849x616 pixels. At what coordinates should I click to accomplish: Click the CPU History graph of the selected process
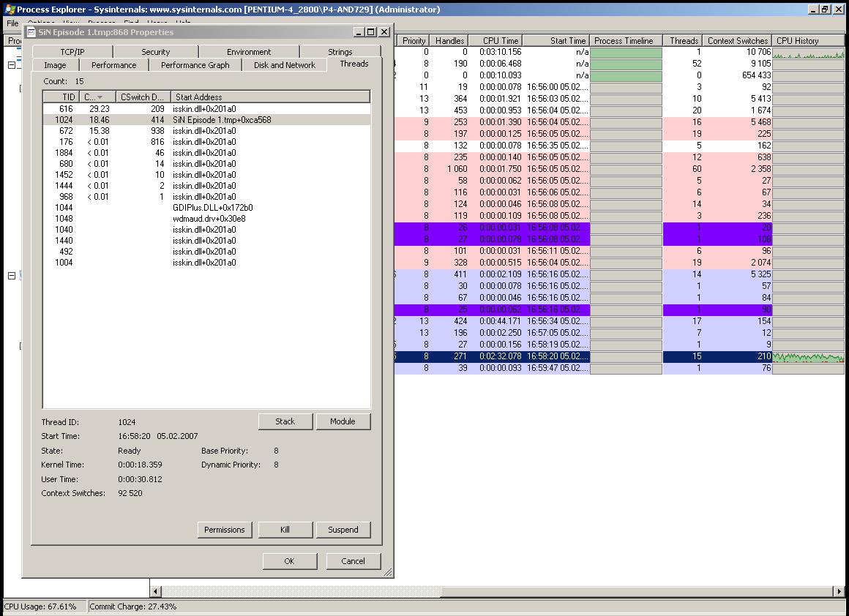tap(808, 357)
